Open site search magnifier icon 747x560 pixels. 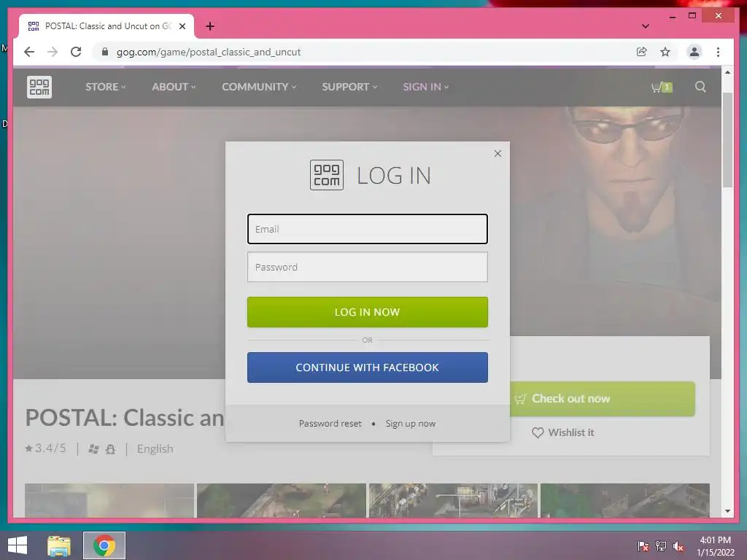click(700, 87)
